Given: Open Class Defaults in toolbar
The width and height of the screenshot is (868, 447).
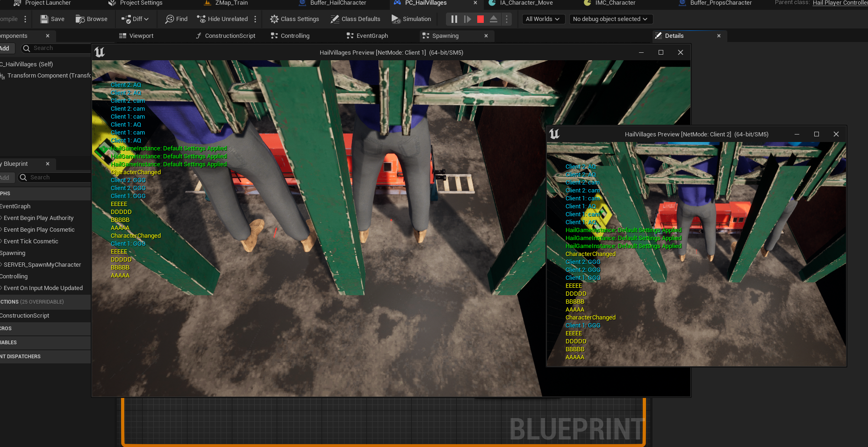Looking at the screenshot, I should coord(355,19).
